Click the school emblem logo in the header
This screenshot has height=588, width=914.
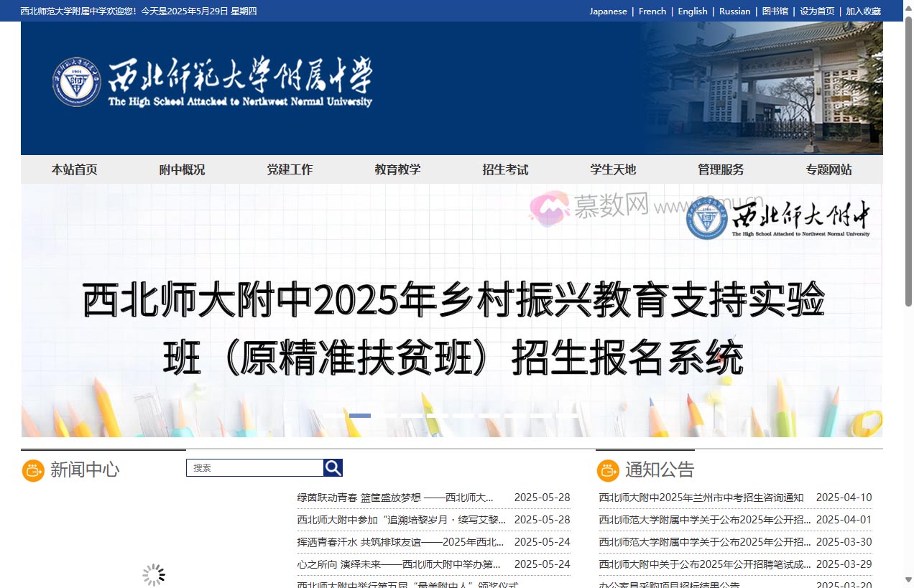tap(76, 81)
